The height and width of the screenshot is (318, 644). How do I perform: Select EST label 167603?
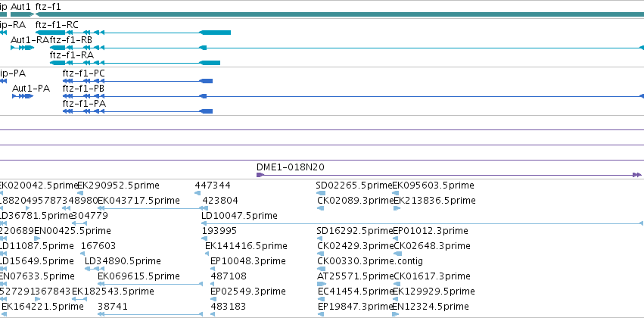pyautogui.click(x=98, y=247)
